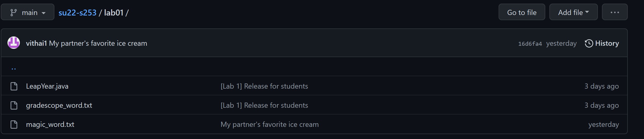Navigate to su22-s253 repository root
The height and width of the screenshot is (139, 644).
[77, 13]
